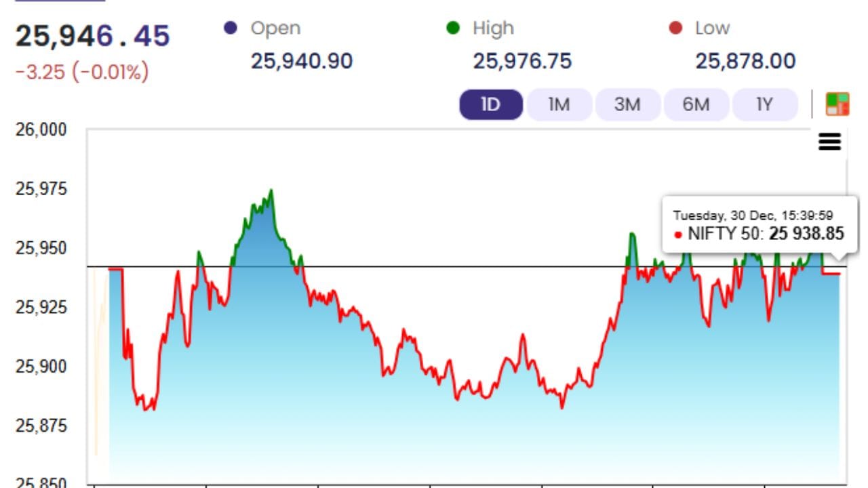Open the hamburger chart menu
868x488 pixels.
click(830, 142)
